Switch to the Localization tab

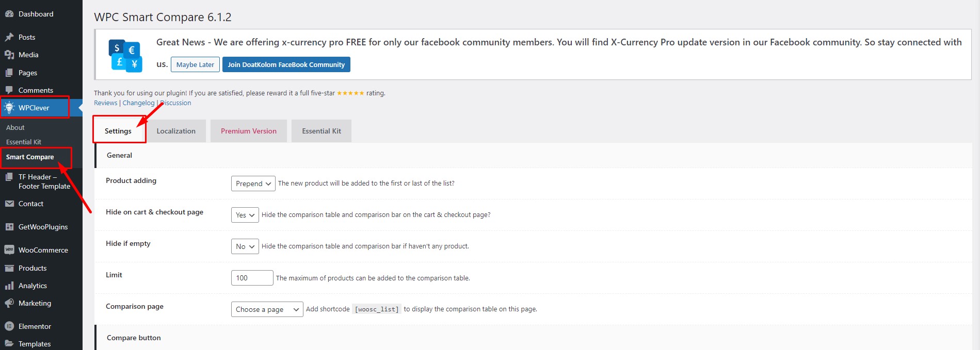coord(176,131)
